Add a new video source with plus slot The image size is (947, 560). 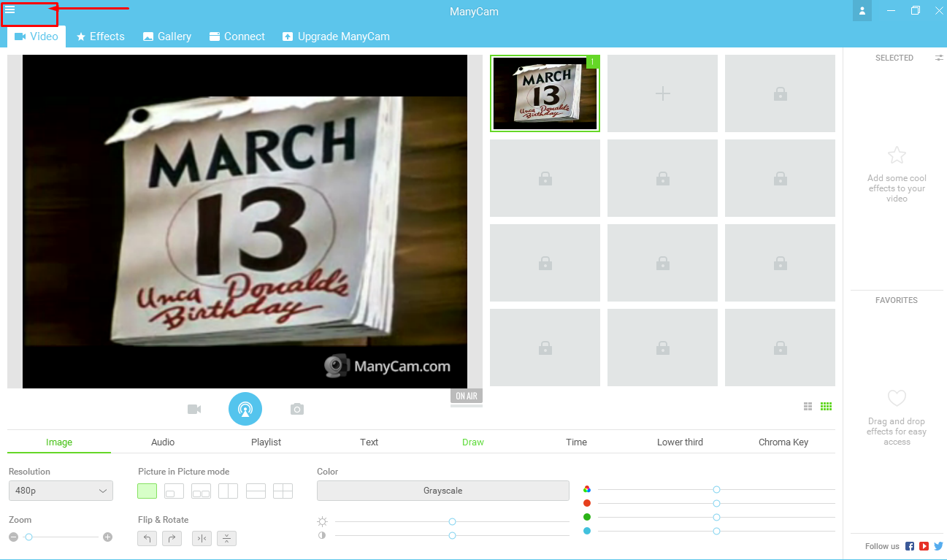coord(662,93)
